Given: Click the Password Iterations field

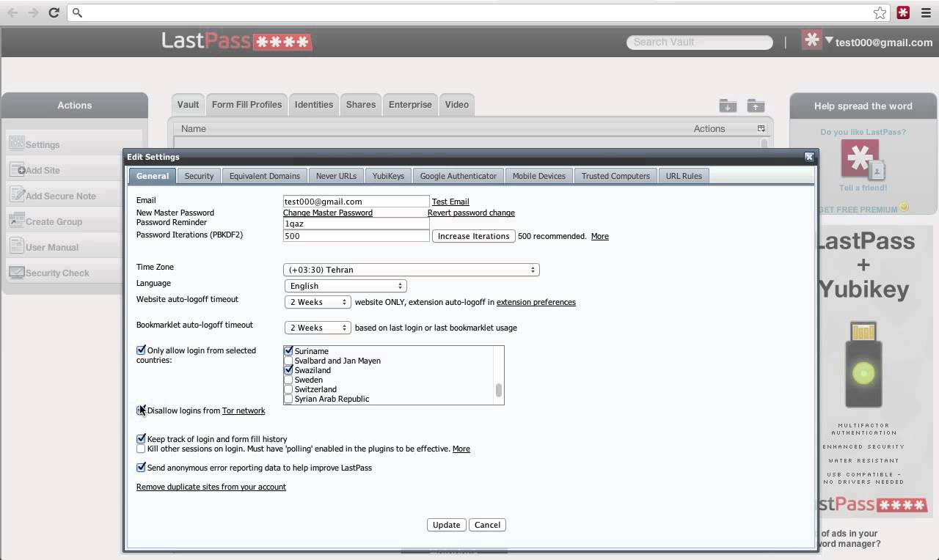Looking at the screenshot, I should [x=356, y=235].
